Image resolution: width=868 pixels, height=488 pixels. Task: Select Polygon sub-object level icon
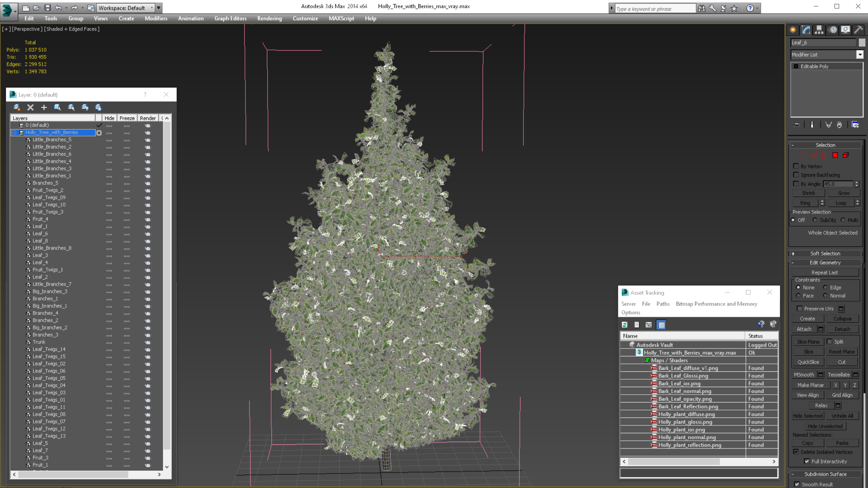[835, 155]
